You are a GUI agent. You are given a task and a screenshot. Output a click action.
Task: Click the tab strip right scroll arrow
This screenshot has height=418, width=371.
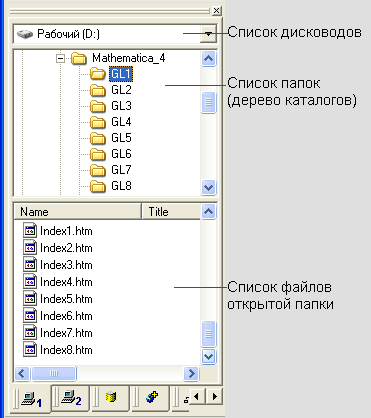215,396
